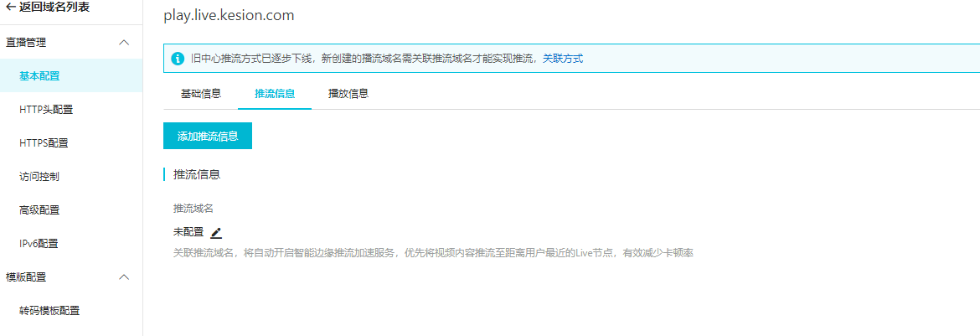
Task: Open 转码模板配置 in the sidebar
Action: tap(49, 311)
